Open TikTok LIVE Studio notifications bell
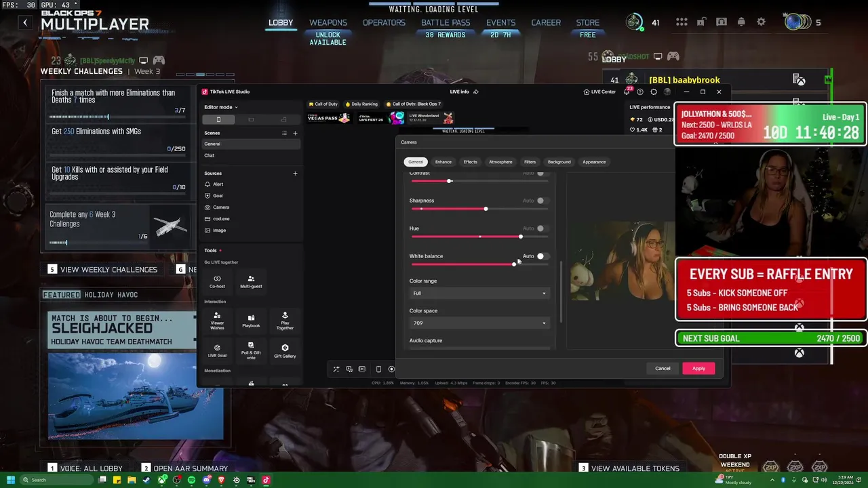The width and height of the screenshot is (868, 488). pos(628,91)
